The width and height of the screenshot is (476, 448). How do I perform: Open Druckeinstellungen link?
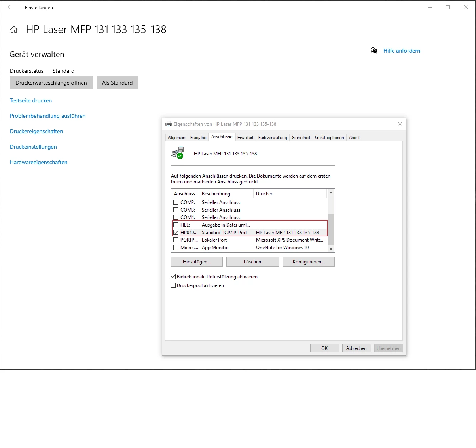33,147
